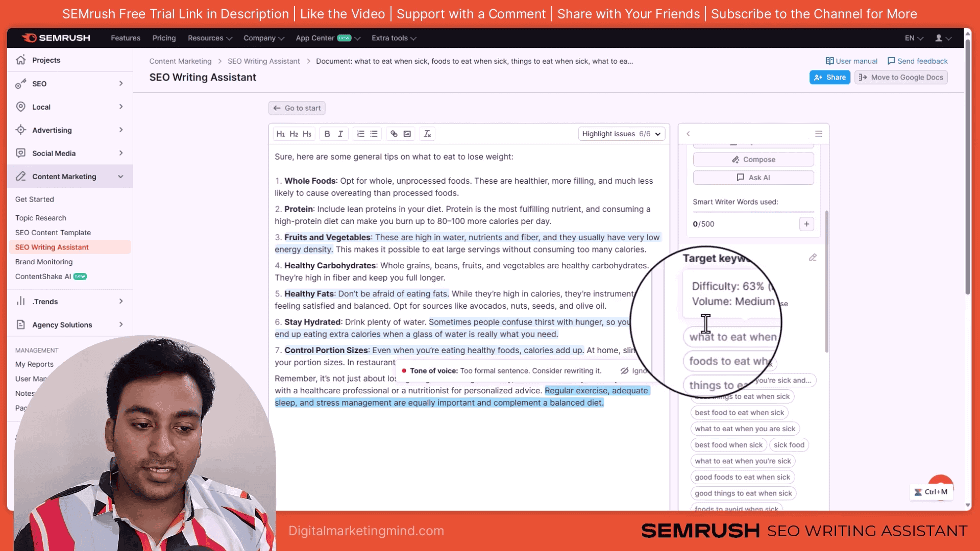
Task: Insert a bulleted list
Action: coord(374,134)
